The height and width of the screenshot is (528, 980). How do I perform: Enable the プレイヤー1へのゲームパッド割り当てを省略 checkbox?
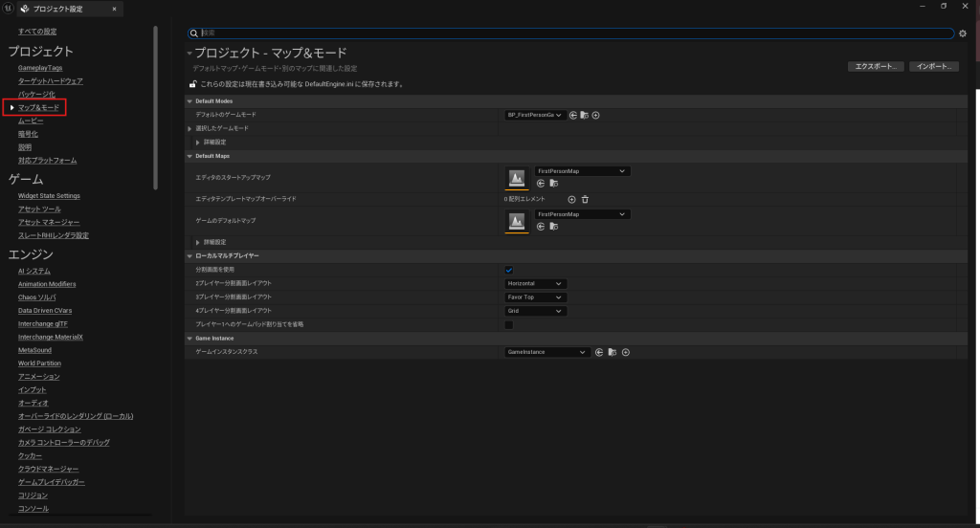pyautogui.click(x=509, y=325)
